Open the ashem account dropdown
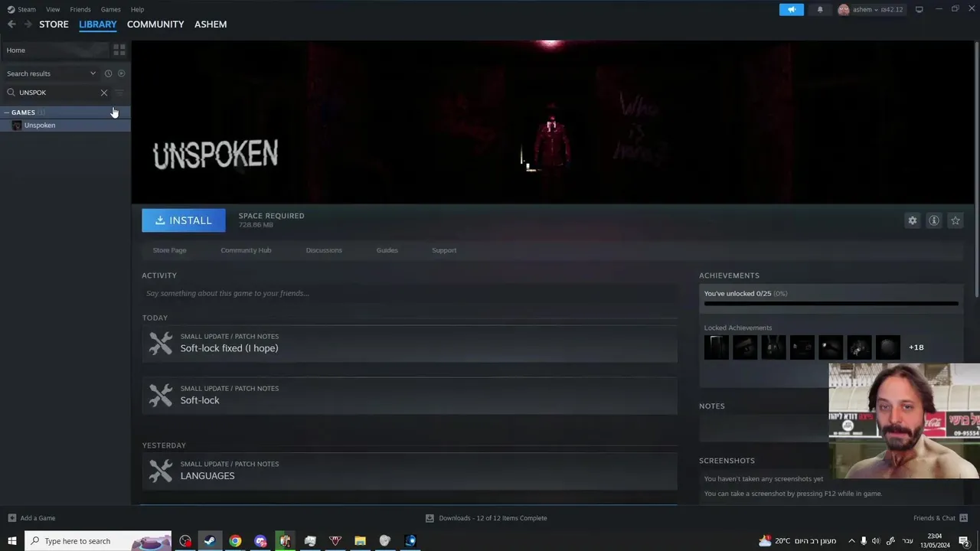Screen dimensions: 980x551 pyautogui.click(x=876, y=9)
